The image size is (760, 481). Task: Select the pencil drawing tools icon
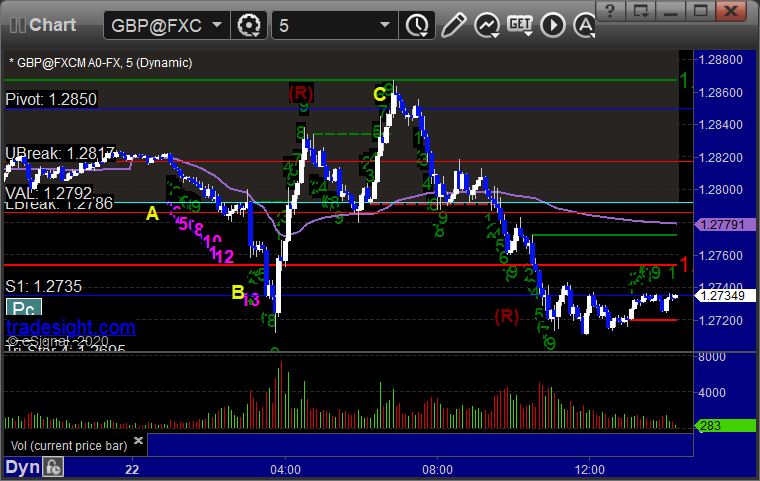pos(453,25)
